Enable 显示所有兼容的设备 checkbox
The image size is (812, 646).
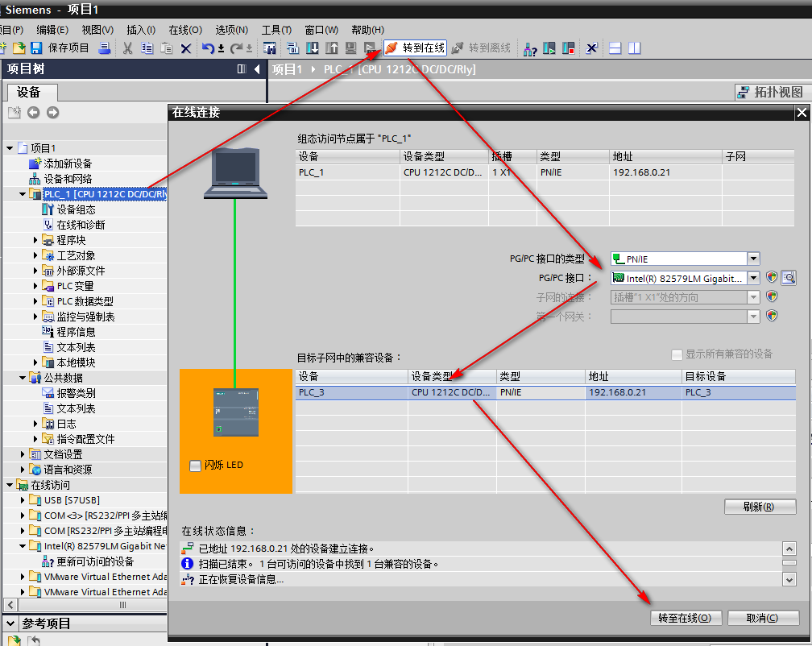pyautogui.click(x=677, y=354)
